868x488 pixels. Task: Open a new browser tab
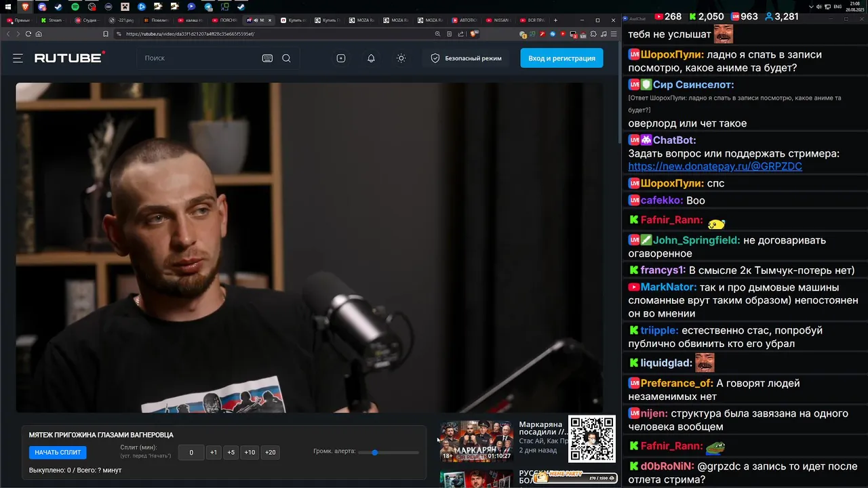[555, 20]
